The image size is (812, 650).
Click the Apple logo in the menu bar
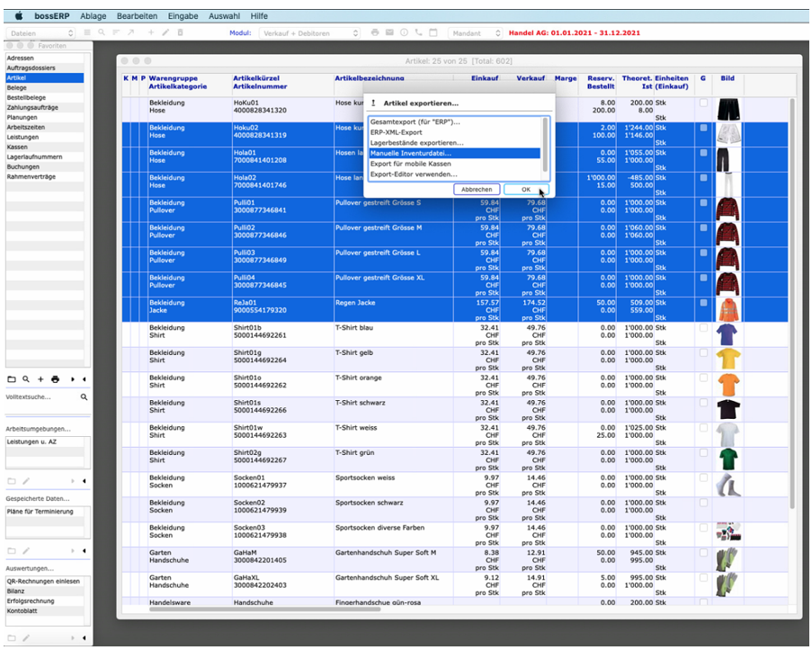pos(19,16)
